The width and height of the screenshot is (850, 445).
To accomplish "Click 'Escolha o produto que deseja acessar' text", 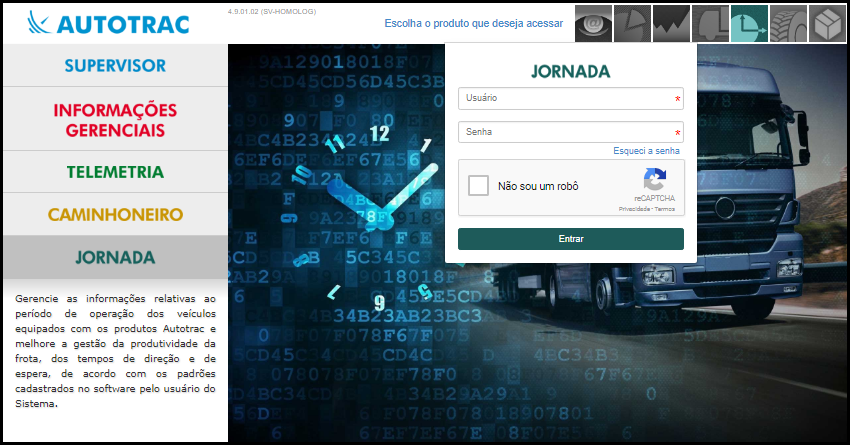I will tap(474, 23).
